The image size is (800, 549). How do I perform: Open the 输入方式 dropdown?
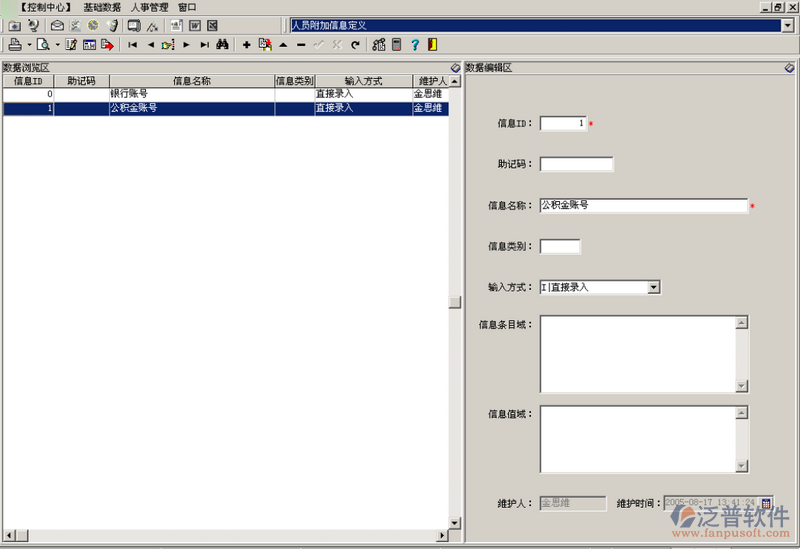[x=654, y=287]
